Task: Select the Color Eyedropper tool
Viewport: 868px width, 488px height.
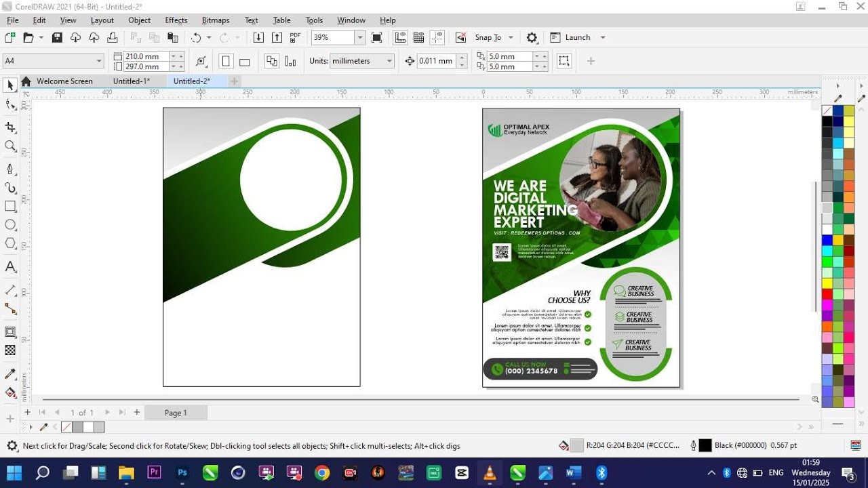Action: click(10, 374)
